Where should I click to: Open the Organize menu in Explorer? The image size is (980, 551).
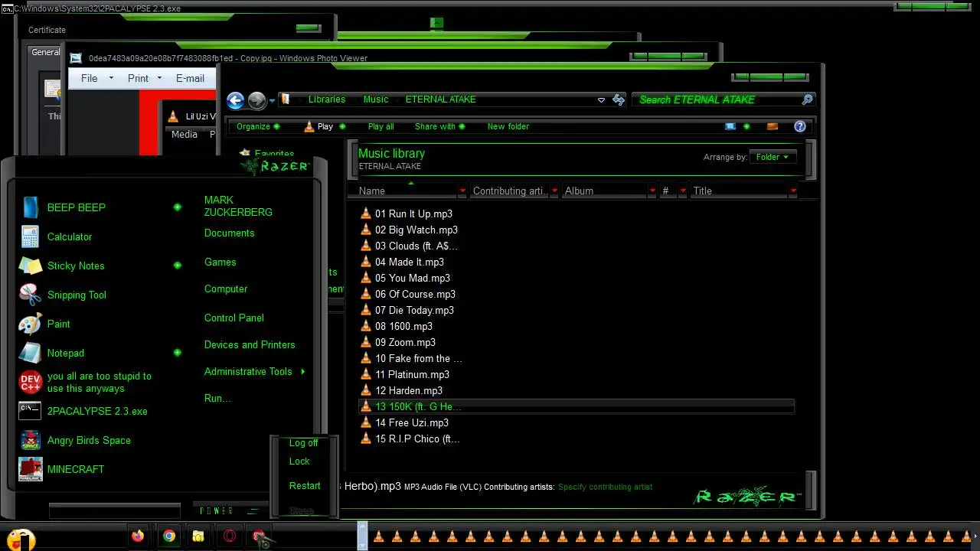[258, 126]
